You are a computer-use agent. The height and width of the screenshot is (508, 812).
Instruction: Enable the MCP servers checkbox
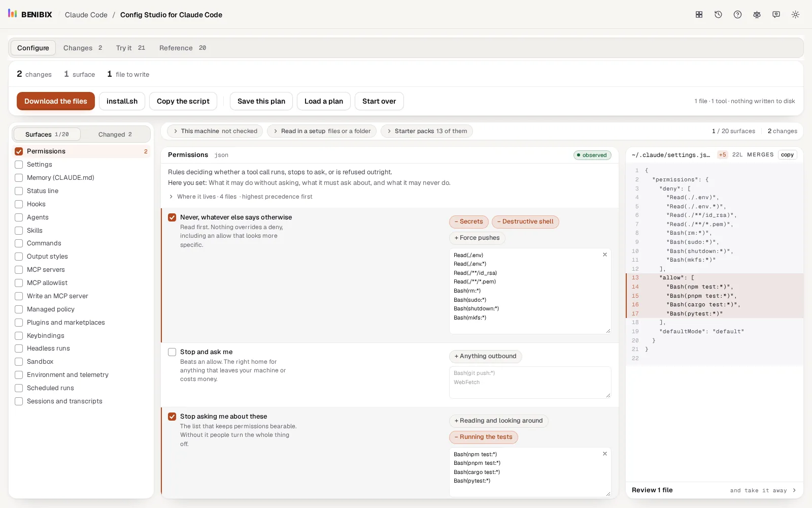[19, 270]
